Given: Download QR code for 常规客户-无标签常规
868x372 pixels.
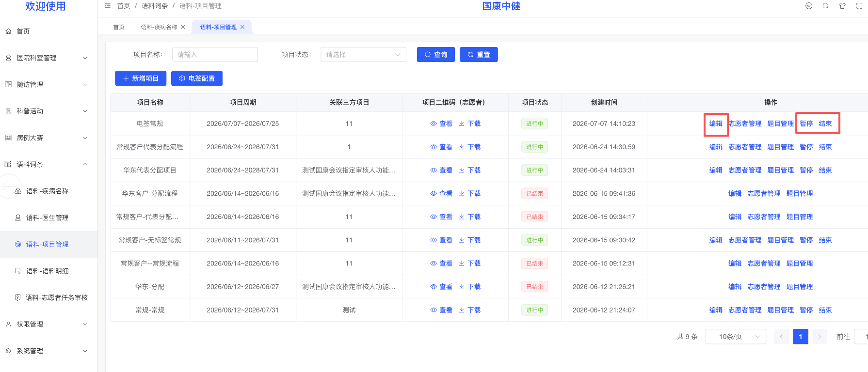Looking at the screenshot, I should pyautogui.click(x=469, y=240).
